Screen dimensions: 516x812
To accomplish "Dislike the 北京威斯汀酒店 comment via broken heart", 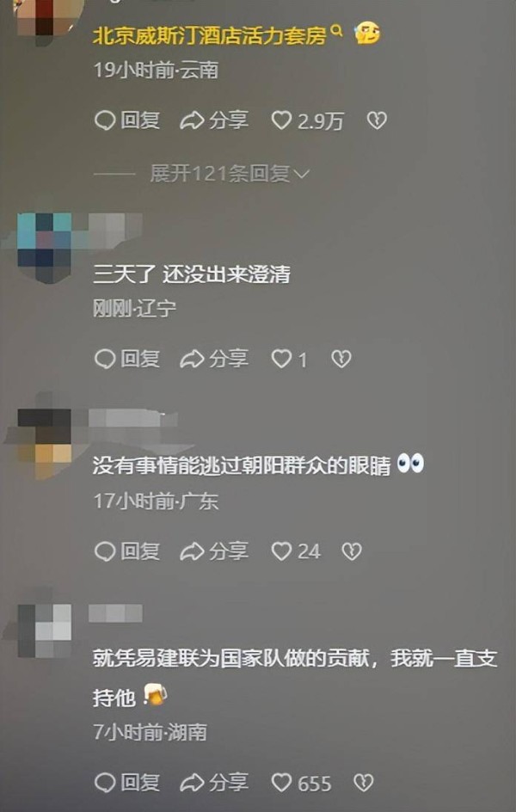I will pos(377,120).
